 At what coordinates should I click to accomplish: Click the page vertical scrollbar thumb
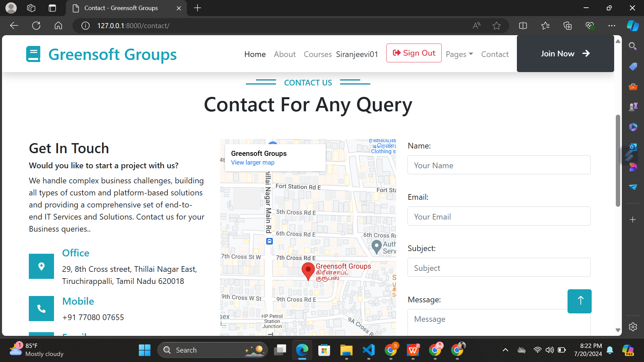pos(618,161)
